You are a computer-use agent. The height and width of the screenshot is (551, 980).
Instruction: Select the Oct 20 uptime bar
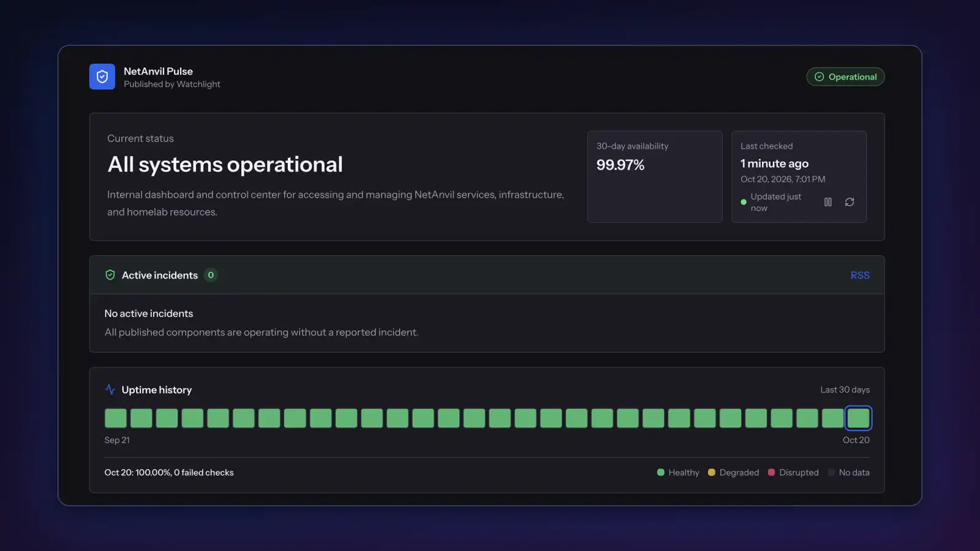pyautogui.click(x=858, y=418)
